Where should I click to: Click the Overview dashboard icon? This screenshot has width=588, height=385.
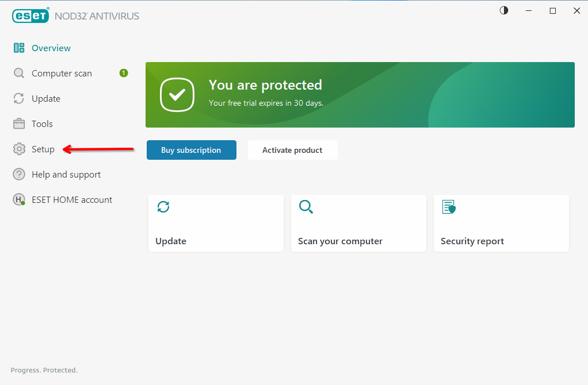click(x=19, y=48)
